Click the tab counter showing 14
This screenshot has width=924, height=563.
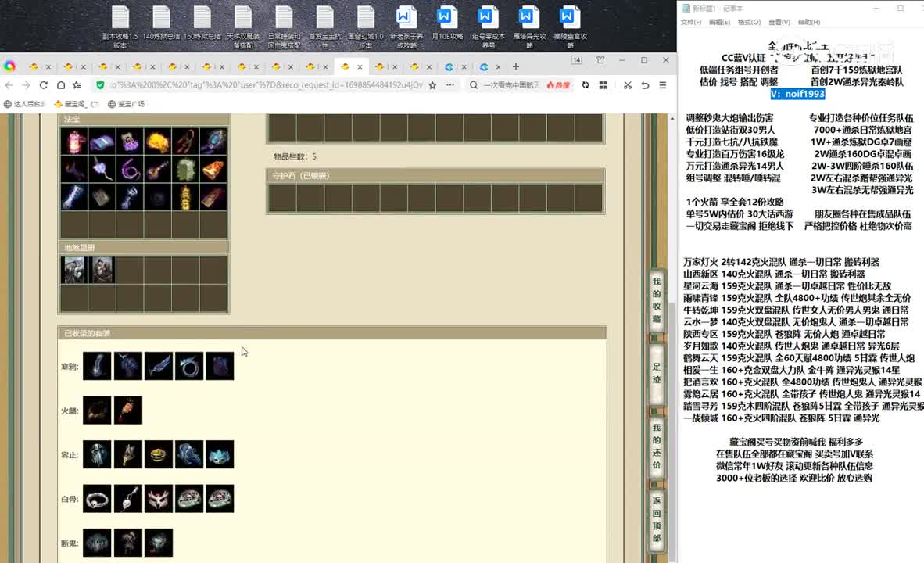(576, 60)
